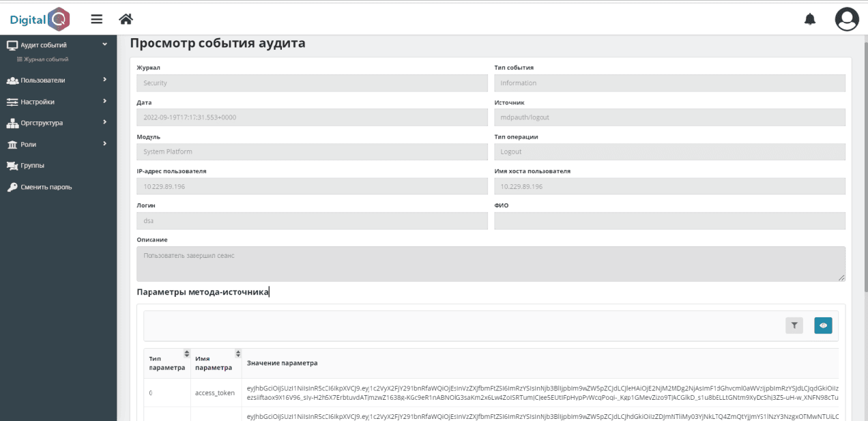Click the sliders icon beside Настройки

point(12,102)
